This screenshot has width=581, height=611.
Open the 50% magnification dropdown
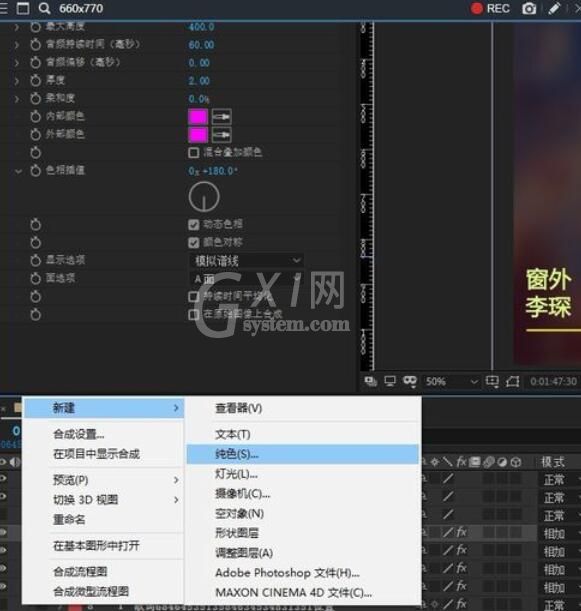point(451,381)
